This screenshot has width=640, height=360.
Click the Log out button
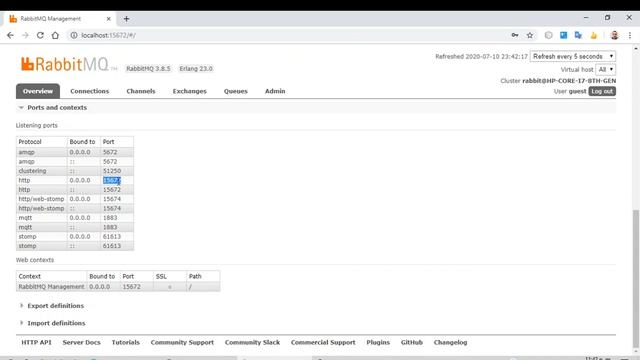[602, 91]
